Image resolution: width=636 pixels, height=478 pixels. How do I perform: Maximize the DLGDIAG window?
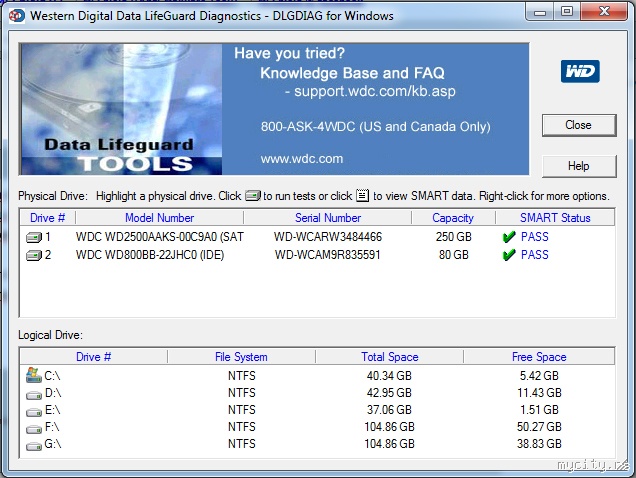(567, 11)
